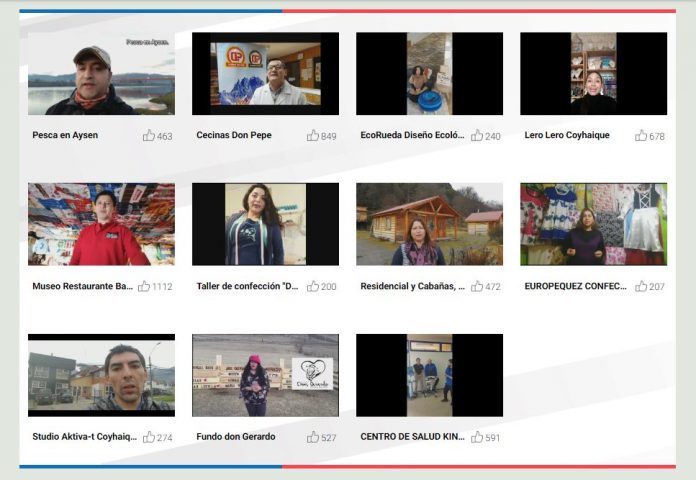
Task: Click the 240 like count
Action: [x=493, y=136]
